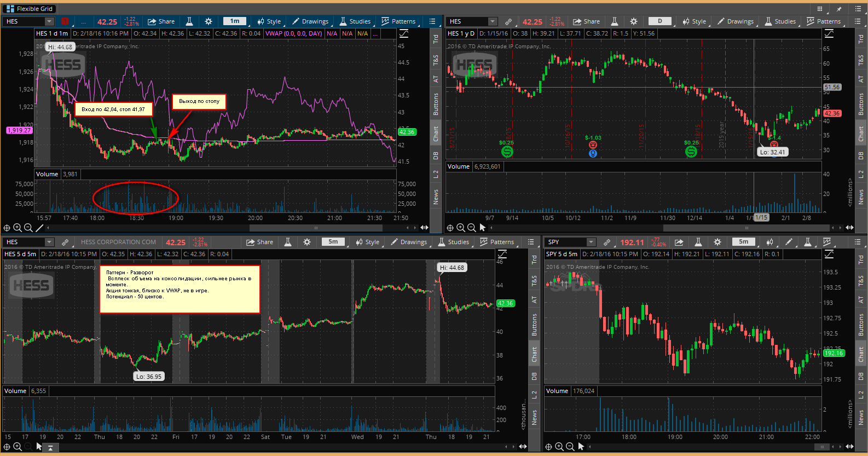Toggle the Trd side tab on top-left chart
868x456 pixels.
coord(436,39)
